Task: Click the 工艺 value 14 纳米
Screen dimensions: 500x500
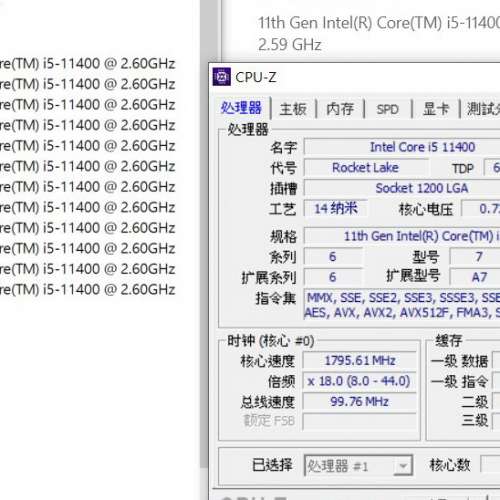Action: [x=336, y=209]
